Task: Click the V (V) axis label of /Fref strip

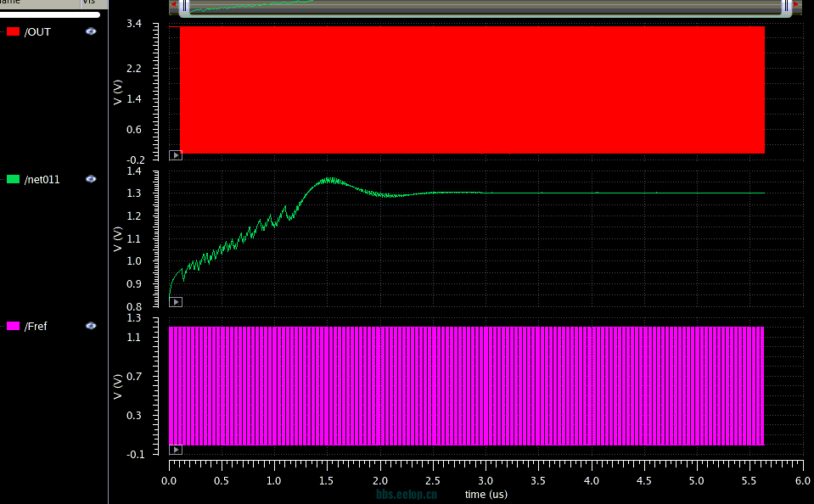Action: 118,386
